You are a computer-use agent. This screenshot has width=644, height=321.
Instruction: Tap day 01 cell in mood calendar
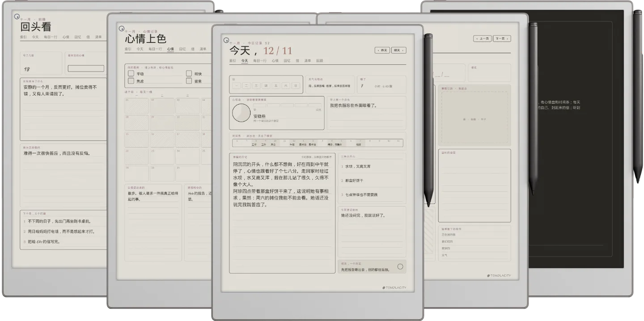137,106
